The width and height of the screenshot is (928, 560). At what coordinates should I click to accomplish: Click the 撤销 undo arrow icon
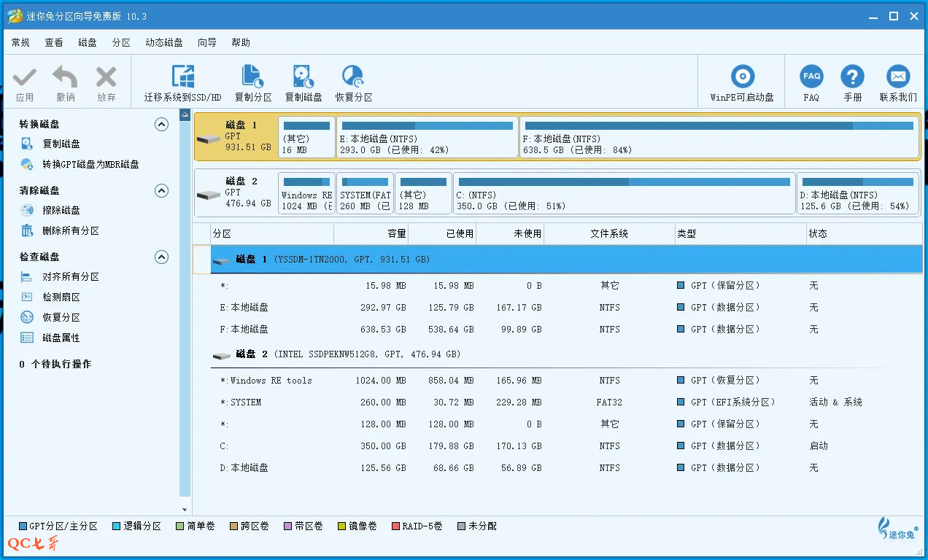pyautogui.click(x=66, y=77)
